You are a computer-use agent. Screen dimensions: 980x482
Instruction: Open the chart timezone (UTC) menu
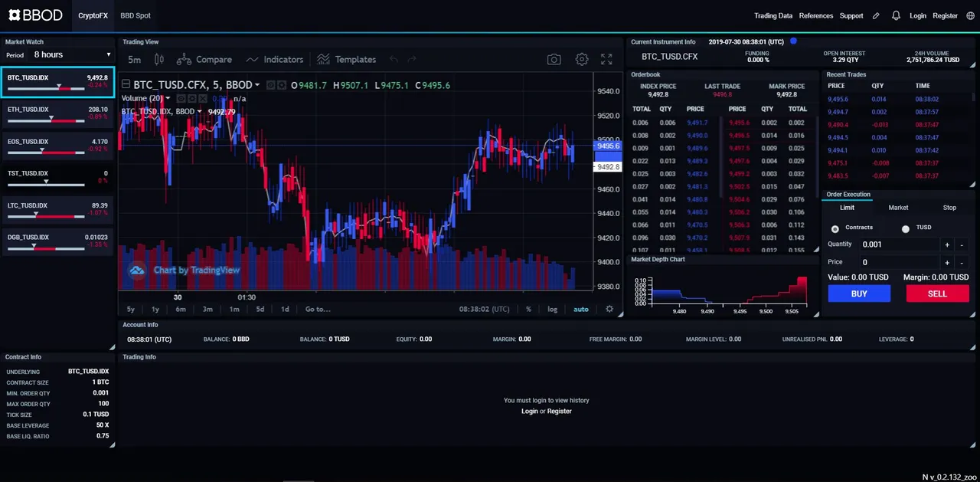[x=484, y=309]
